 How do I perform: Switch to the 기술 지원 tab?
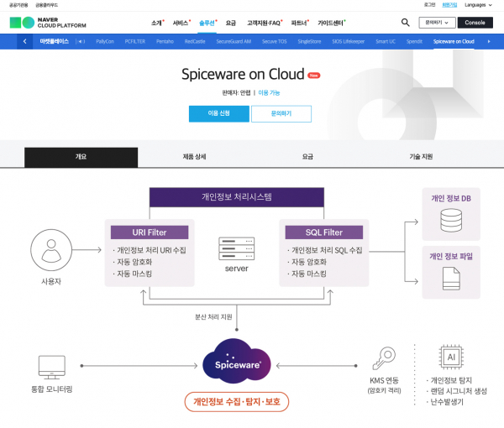(421, 157)
